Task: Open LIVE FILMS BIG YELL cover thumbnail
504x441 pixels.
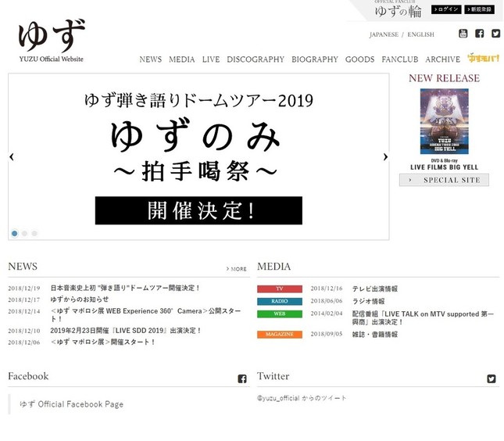Action: (444, 121)
